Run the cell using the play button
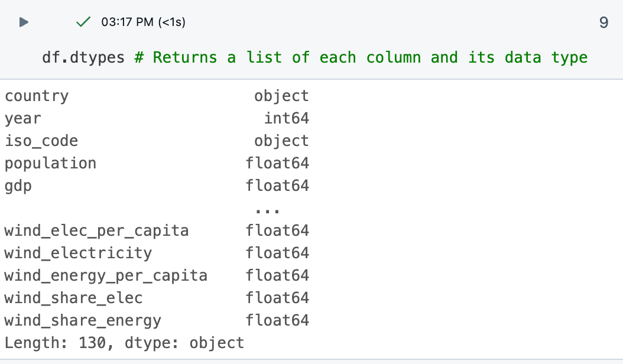Screen dimensions: 623x364 tap(22, 22)
